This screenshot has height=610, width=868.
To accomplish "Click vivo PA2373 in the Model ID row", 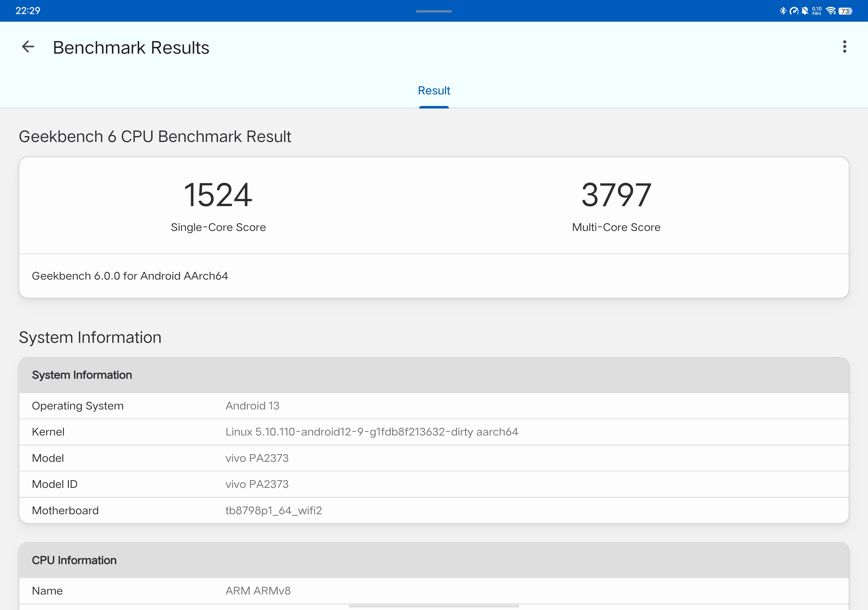I will coord(257,484).
